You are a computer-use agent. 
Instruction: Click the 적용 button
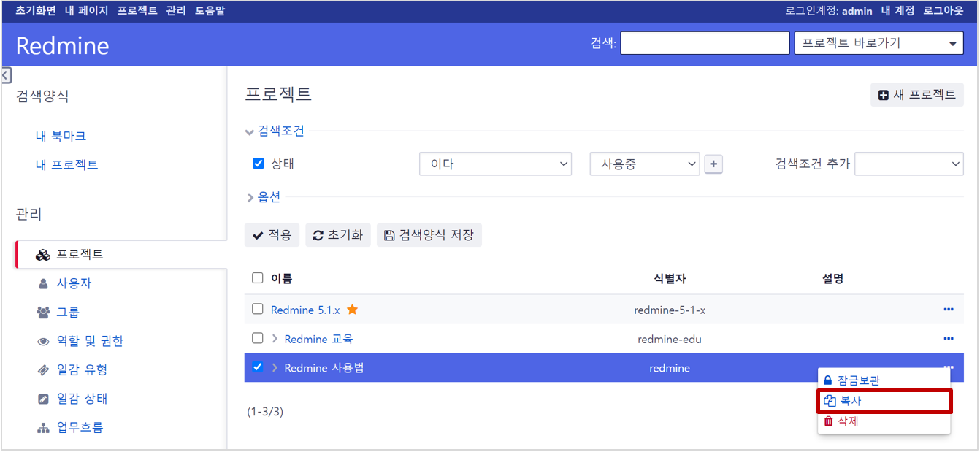[x=272, y=235]
